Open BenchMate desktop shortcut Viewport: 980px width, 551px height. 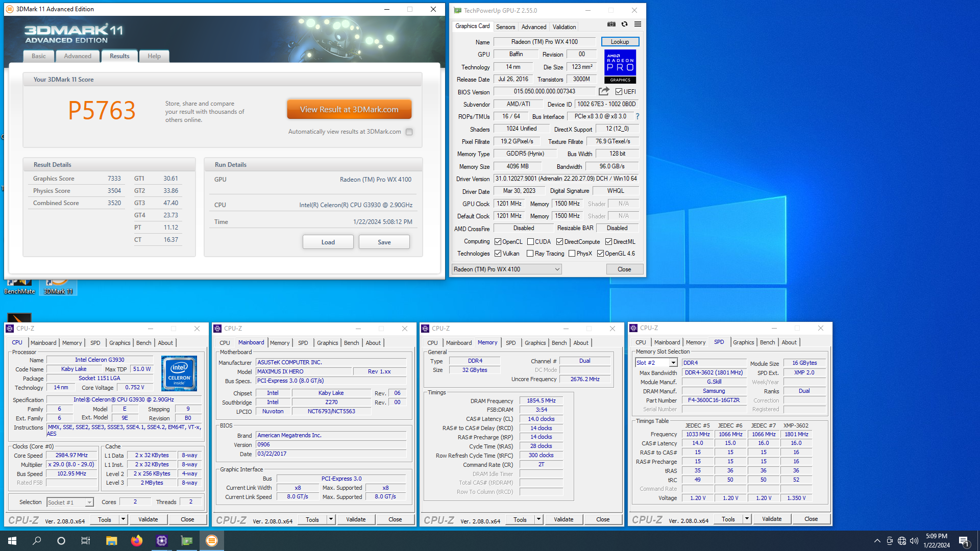pos(19,287)
